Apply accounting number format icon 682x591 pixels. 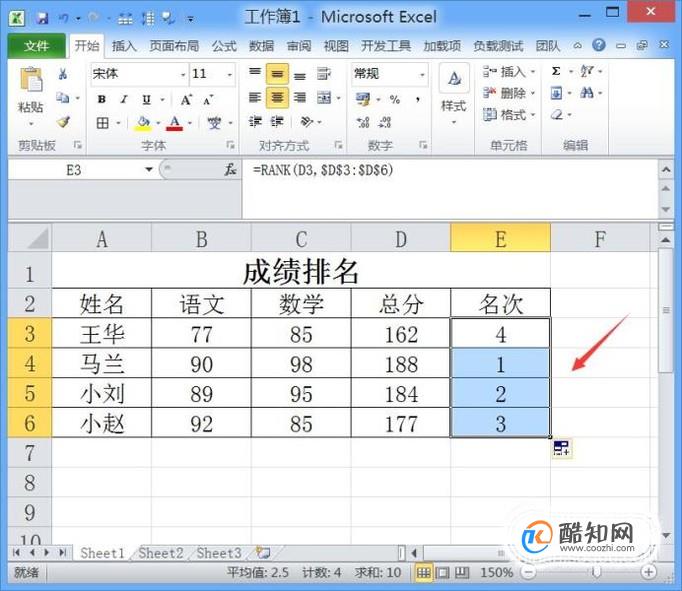[363, 99]
